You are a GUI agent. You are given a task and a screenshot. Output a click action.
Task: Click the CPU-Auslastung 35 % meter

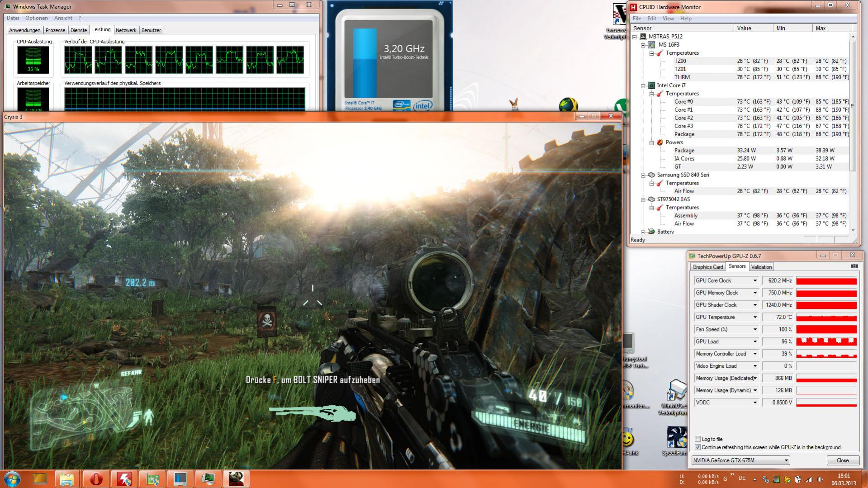pos(33,60)
